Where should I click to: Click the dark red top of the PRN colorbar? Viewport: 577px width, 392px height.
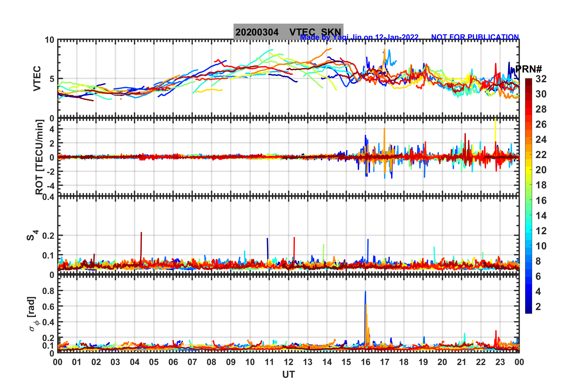[x=528, y=83]
